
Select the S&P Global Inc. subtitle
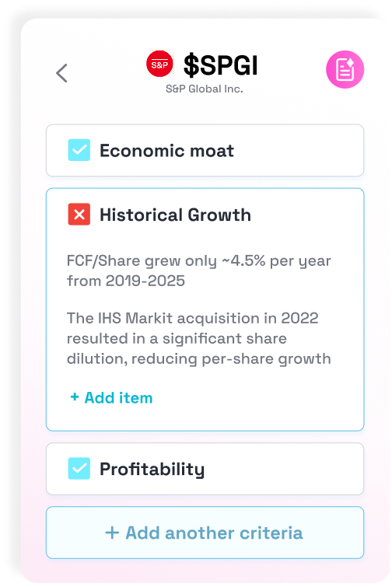[x=205, y=89]
